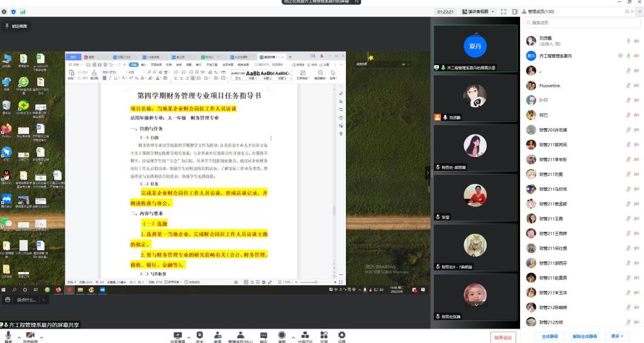
Task: Toggle side panel layout icon at top
Action: click(x=514, y=12)
